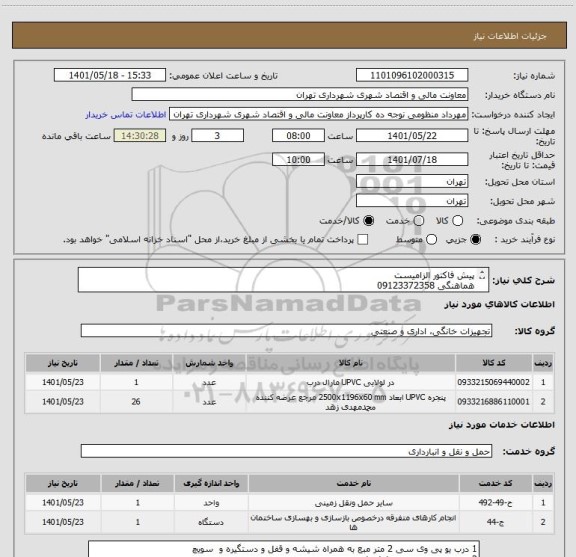Click the response deadline date 1401/05/22
Viewport: 576px width, 557px height.
pyautogui.click(x=412, y=136)
